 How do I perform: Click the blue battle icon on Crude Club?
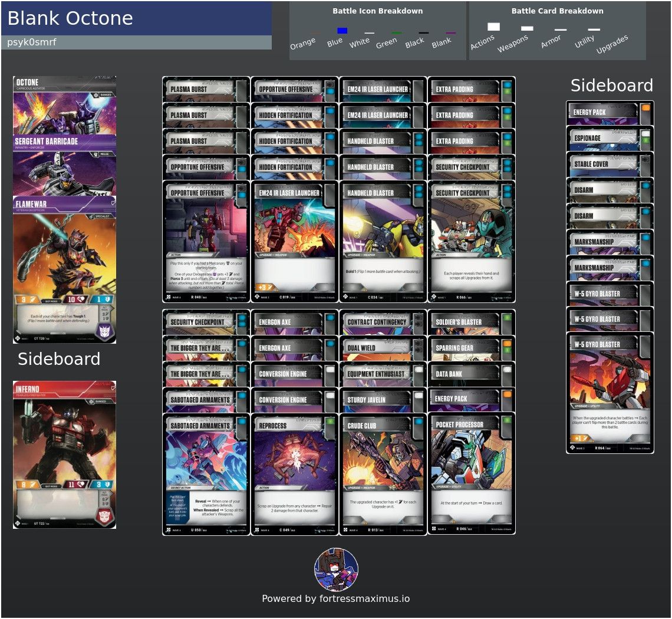(419, 422)
